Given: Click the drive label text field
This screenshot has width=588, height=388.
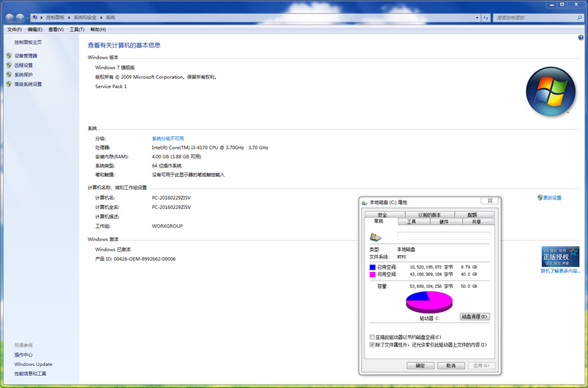Looking at the screenshot, I should [x=444, y=236].
